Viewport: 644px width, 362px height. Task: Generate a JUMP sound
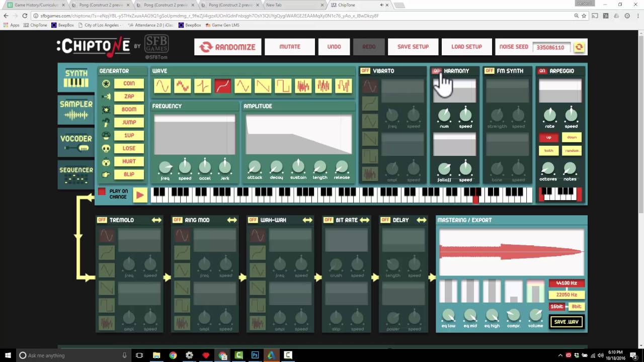pos(129,122)
